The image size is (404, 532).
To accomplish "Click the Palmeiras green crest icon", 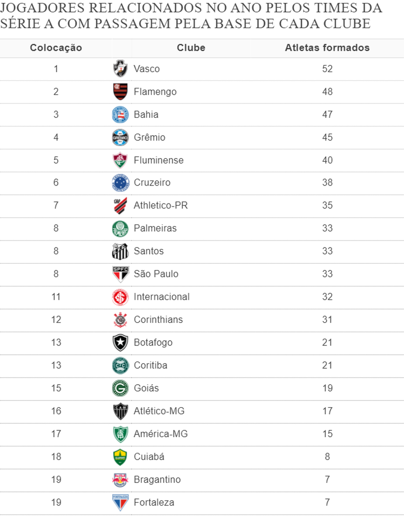I will [x=120, y=228].
